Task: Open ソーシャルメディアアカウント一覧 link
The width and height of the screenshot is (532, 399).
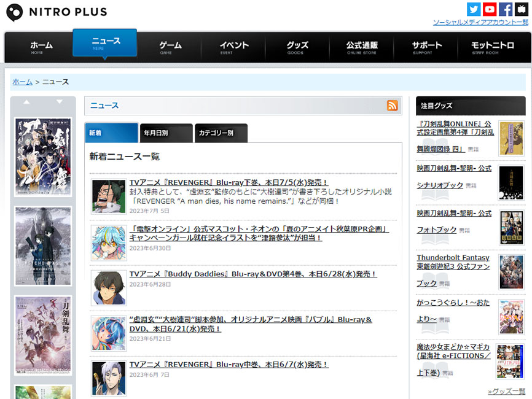Action: (480, 22)
